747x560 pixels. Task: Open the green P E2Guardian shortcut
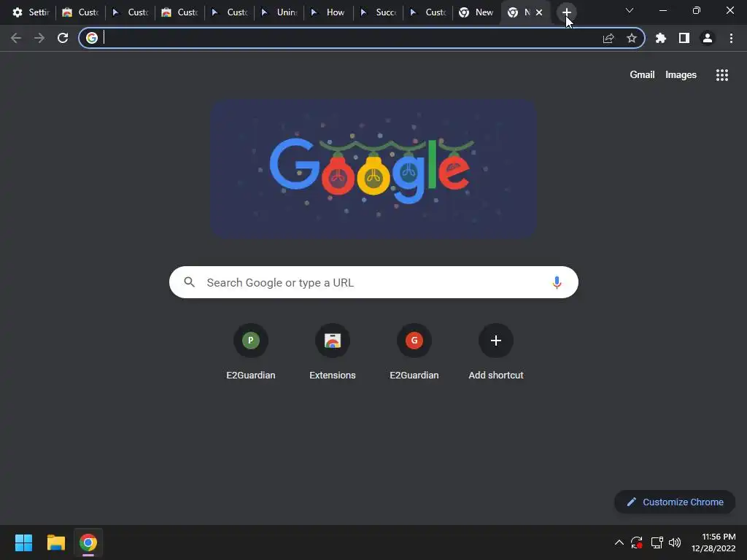[251, 351]
